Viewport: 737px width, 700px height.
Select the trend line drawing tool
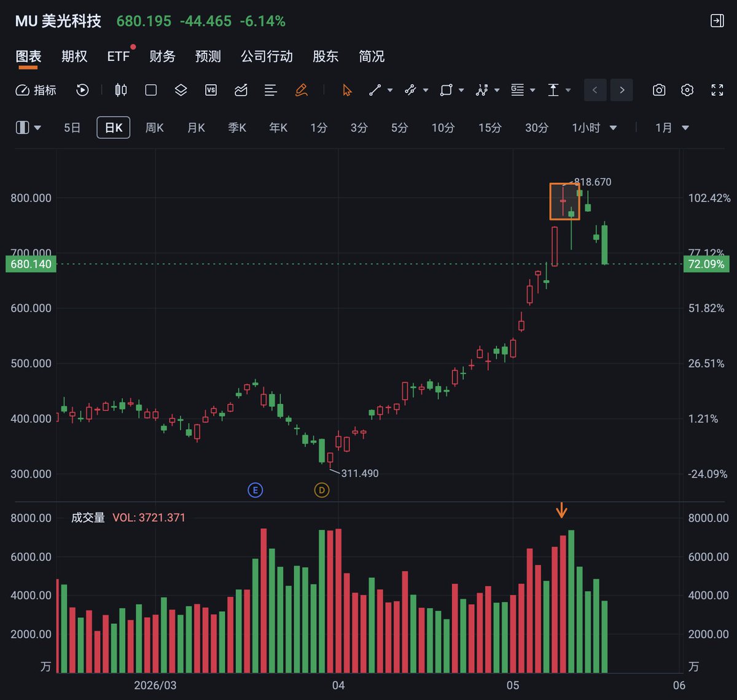(x=375, y=90)
